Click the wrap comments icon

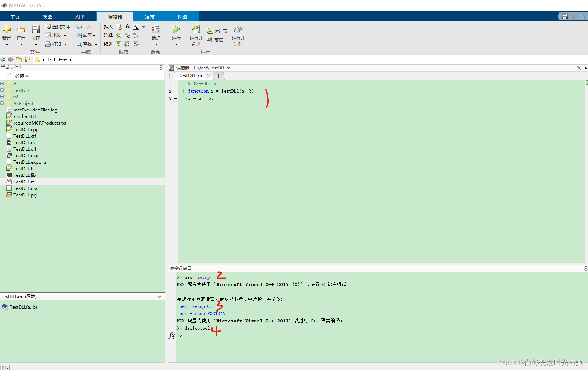tap(136, 36)
